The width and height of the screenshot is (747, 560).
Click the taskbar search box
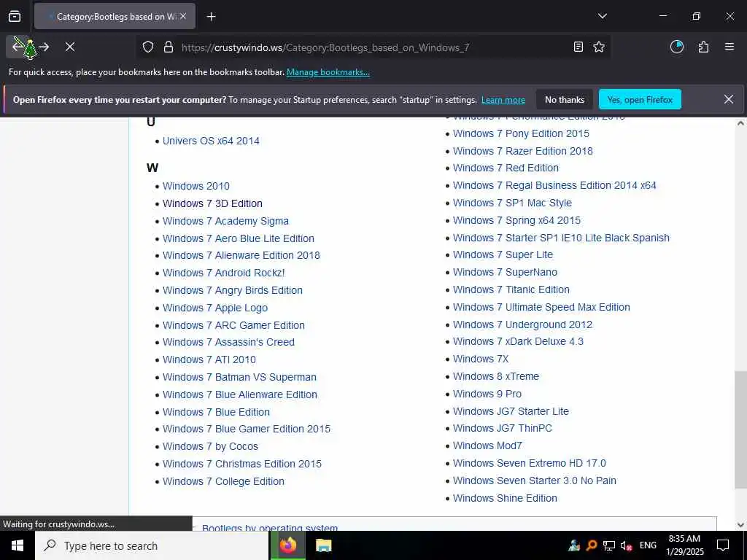[152, 545]
